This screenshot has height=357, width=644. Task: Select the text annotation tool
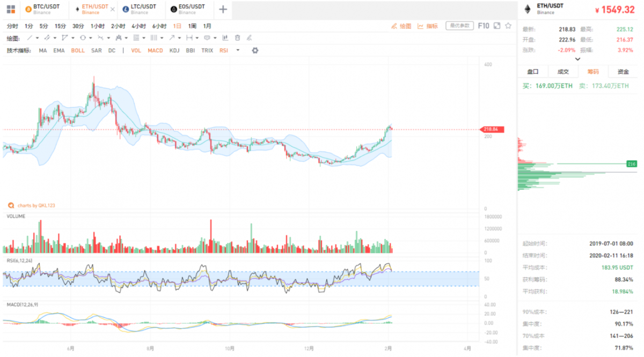(x=207, y=38)
